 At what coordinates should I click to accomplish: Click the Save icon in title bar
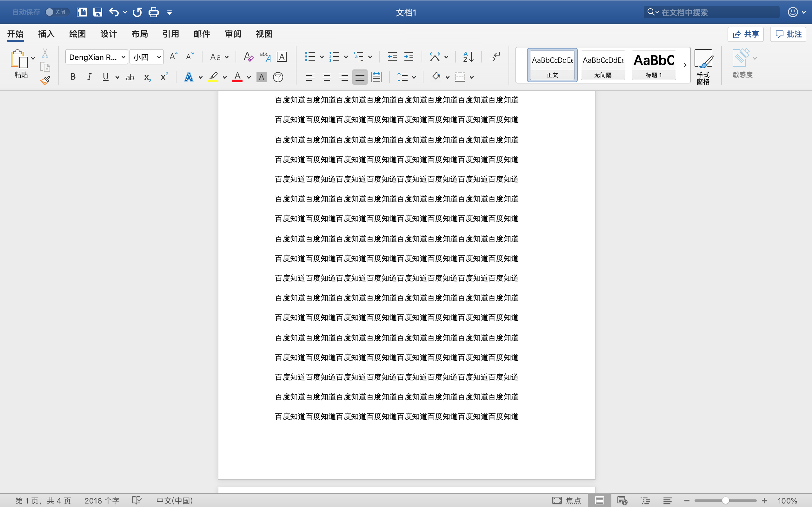point(97,12)
